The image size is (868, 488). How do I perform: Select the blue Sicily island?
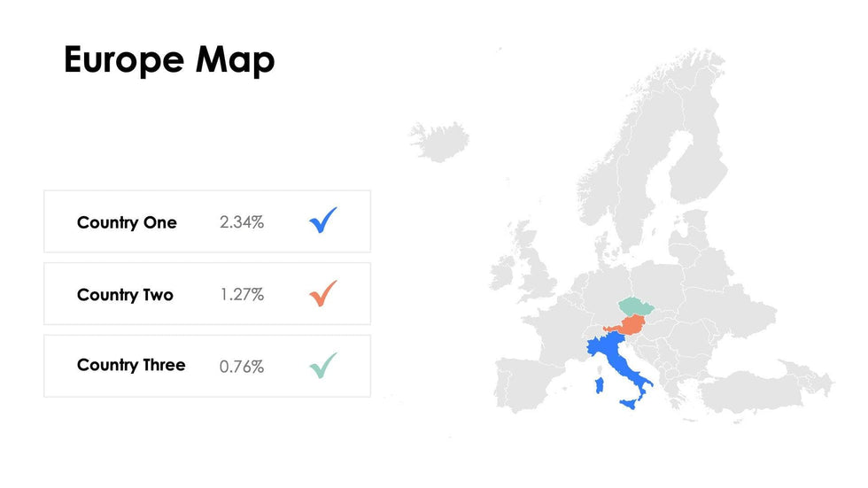[x=628, y=404]
